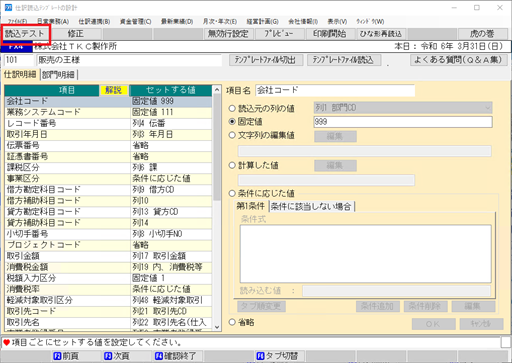
Task: Open the ウィンドウ(W) menu
Action: [x=370, y=22]
